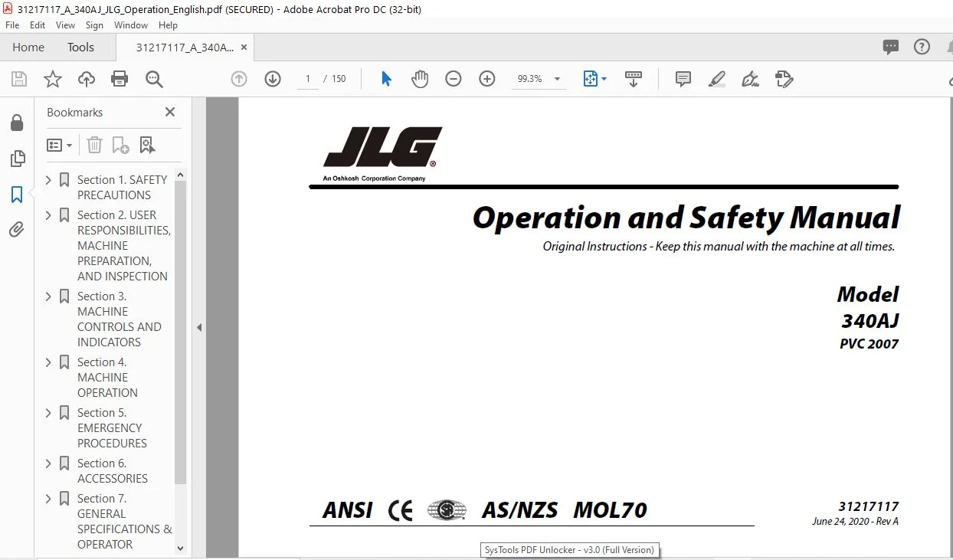
Task: Click the Save file icon
Action: (19, 79)
